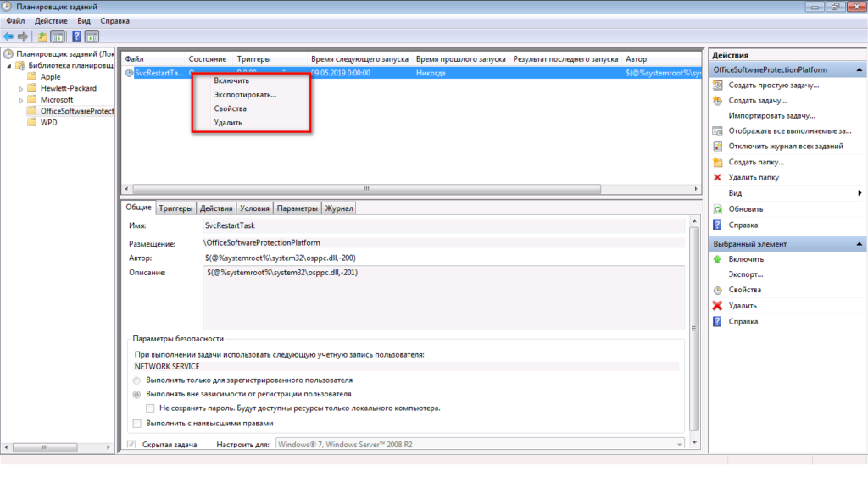Collapse the 'Выбранный элемент' actions section
The image size is (868, 488).
pyautogui.click(x=858, y=244)
